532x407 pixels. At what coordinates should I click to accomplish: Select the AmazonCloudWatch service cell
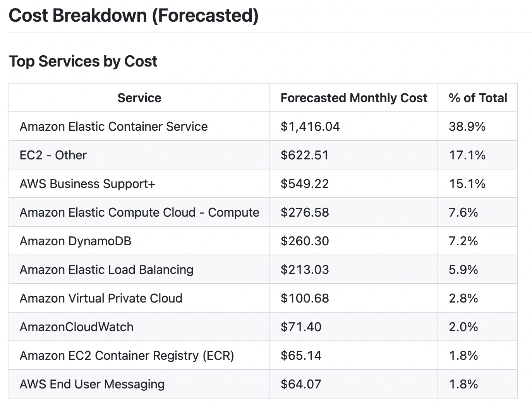click(x=76, y=327)
